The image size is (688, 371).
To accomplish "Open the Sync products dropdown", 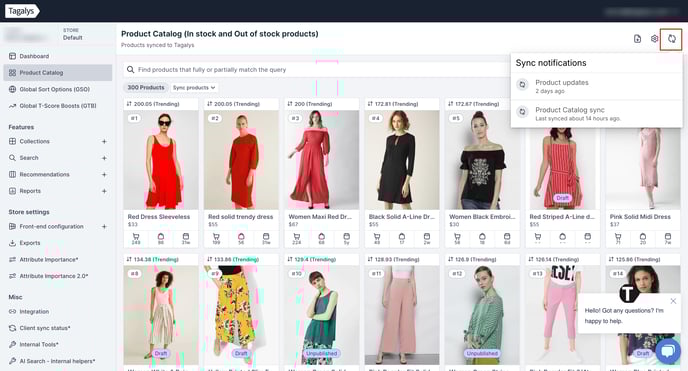I will click(x=194, y=88).
